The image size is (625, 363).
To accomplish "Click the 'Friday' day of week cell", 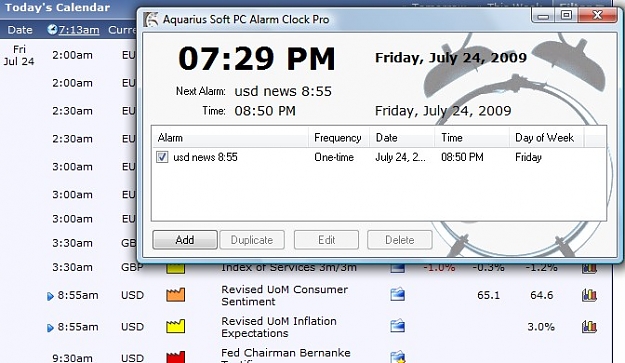I will pyautogui.click(x=529, y=157).
